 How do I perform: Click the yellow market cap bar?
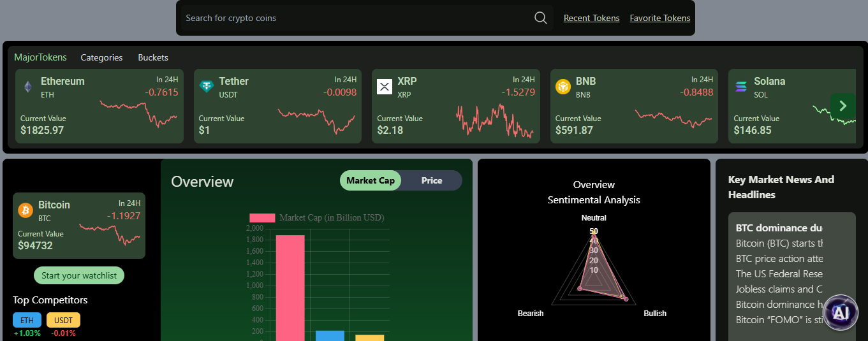click(370, 337)
